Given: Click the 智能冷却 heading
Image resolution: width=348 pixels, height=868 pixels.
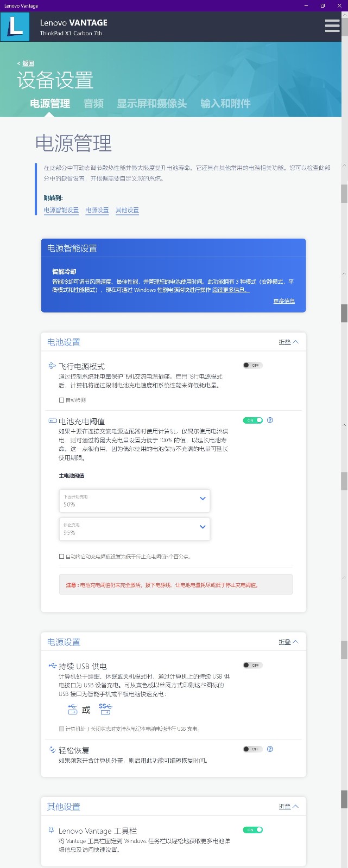Looking at the screenshot, I should [64, 272].
